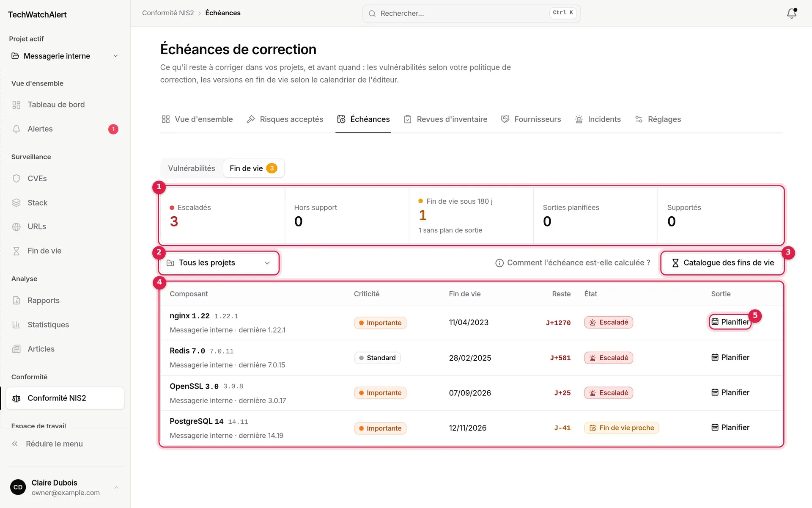This screenshot has height=508, width=812.
Task: Open the Risques acceptés tab
Action: pyautogui.click(x=285, y=119)
